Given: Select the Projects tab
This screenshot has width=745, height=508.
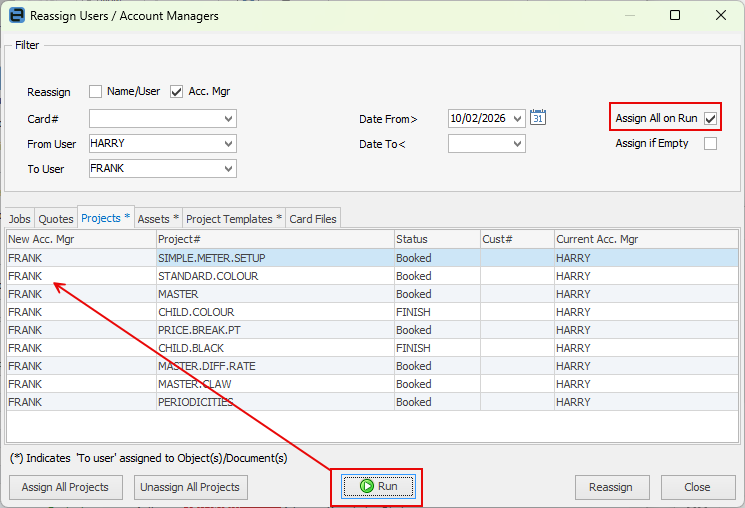Looking at the screenshot, I should click(x=105, y=218).
